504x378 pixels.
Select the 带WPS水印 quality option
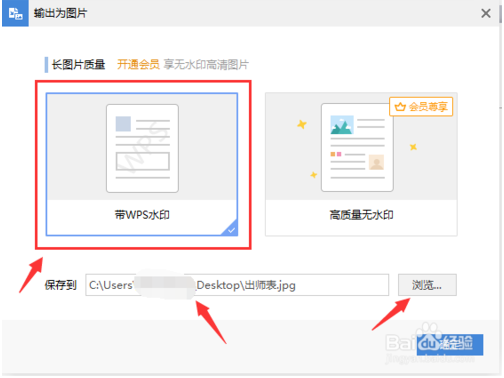pyautogui.click(x=142, y=164)
